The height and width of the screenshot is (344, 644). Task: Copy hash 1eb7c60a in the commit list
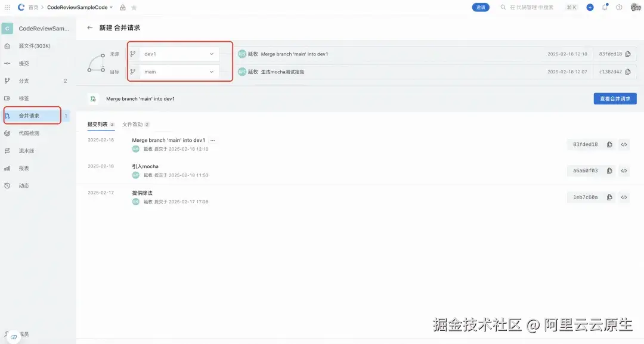point(609,197)
